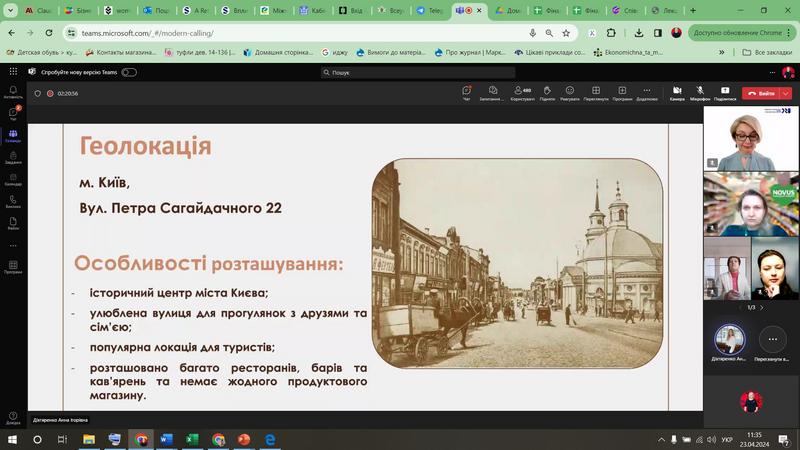Open the apps (Програми) meeting button
Viewport: 800px width, 450px height.
[x=622, y=93]
